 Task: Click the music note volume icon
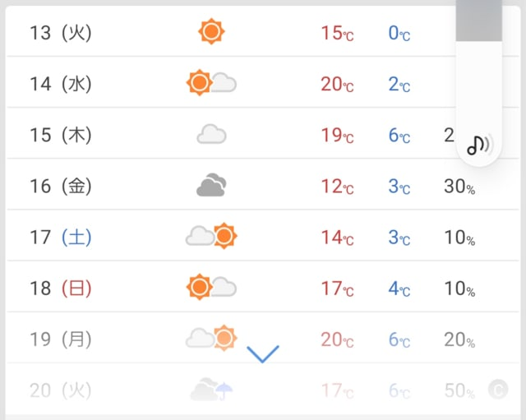478,145
